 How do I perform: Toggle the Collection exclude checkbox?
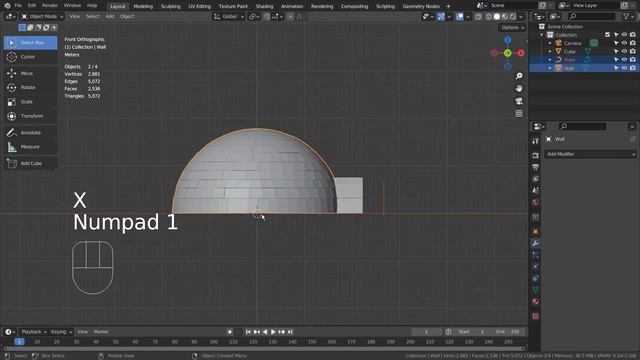click(607, 35)
